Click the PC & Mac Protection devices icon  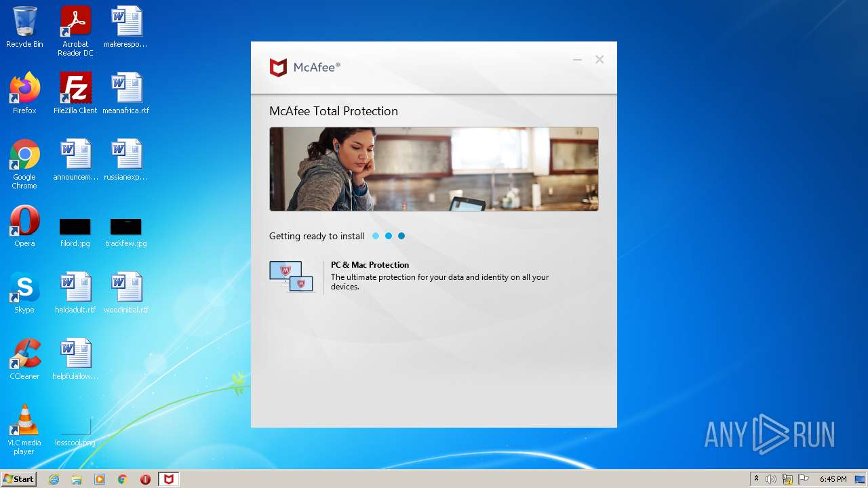pyautogui.click(x=292, y=277)
